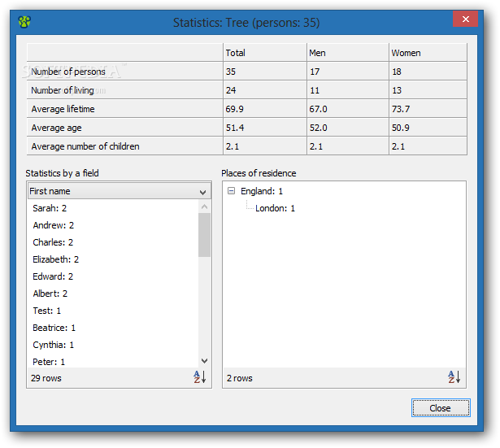
Task: Select the Sarah: 2 row
Action: (113, 208)
